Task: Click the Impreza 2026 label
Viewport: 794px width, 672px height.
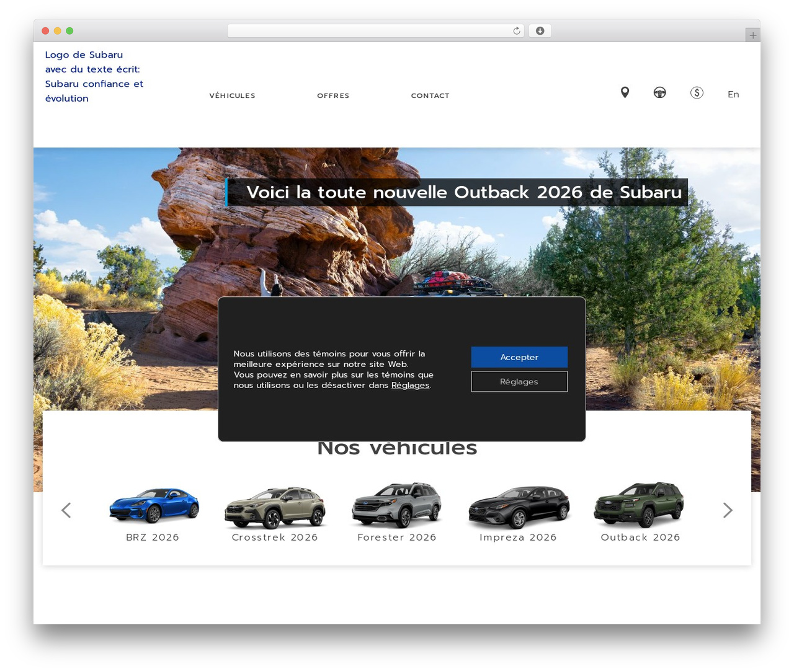Action: [518, 537]
